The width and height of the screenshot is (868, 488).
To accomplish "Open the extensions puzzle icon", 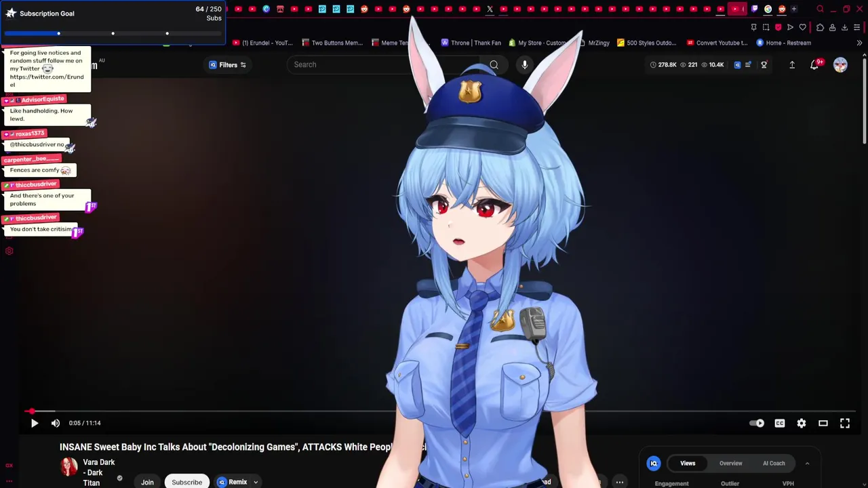I will (x=820, y=27).
